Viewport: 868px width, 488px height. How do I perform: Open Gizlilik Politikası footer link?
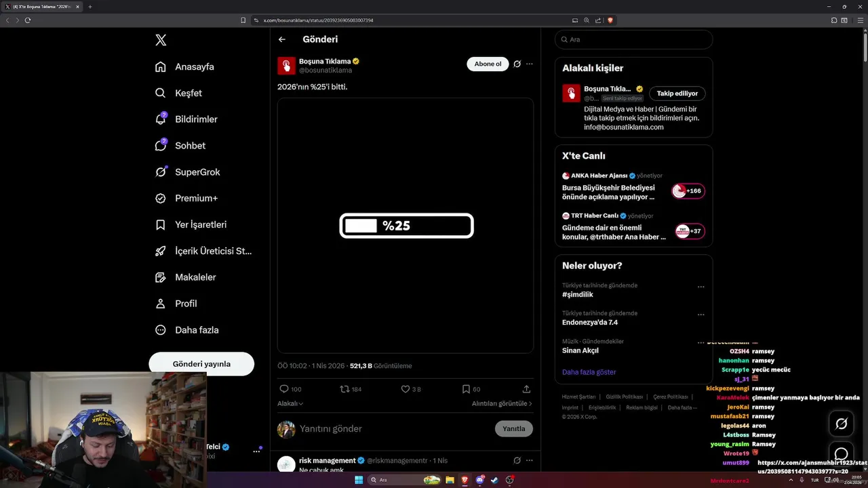(x=625, y=396)
